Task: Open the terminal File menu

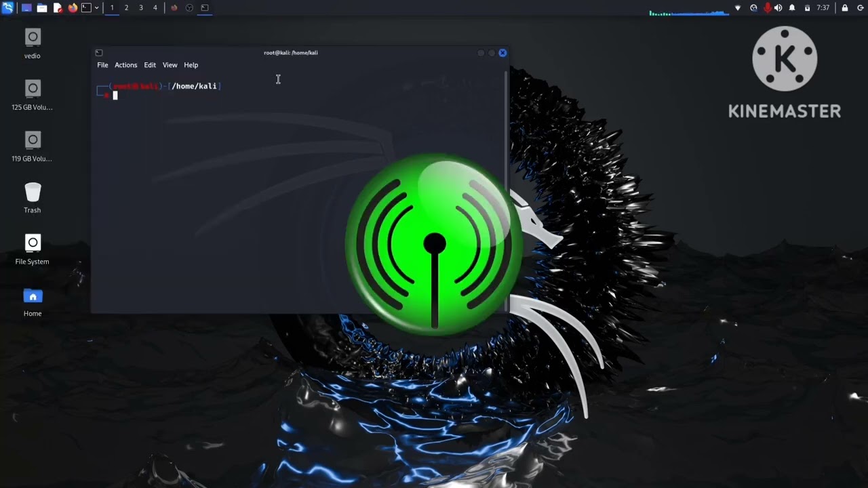Action: pyautogui.click(x=102, y=65)
